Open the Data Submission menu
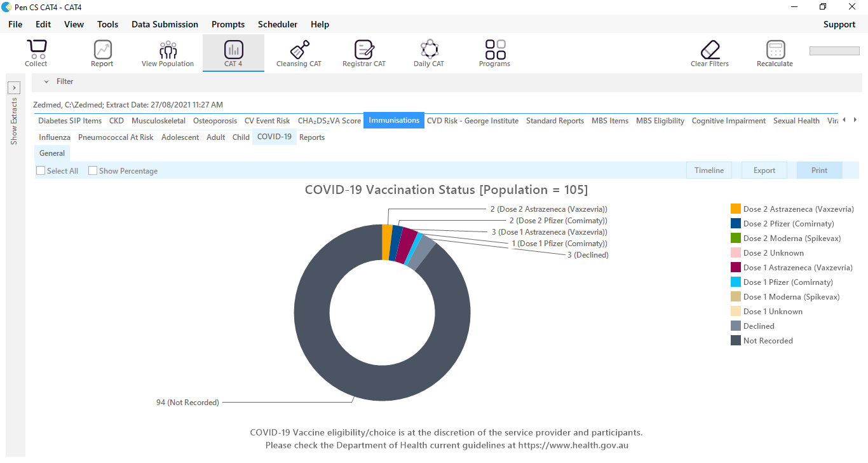The width and height of the screenshot is (868, 463). (165, 24)
